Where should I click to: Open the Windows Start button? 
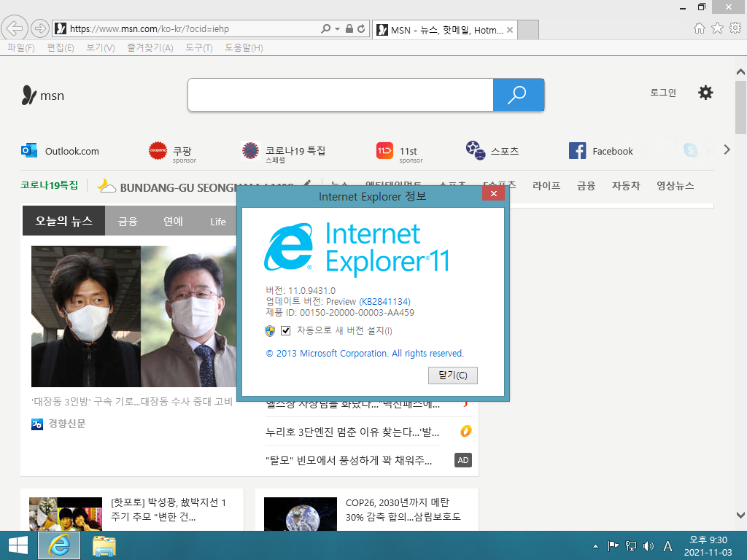pos(18,545)
